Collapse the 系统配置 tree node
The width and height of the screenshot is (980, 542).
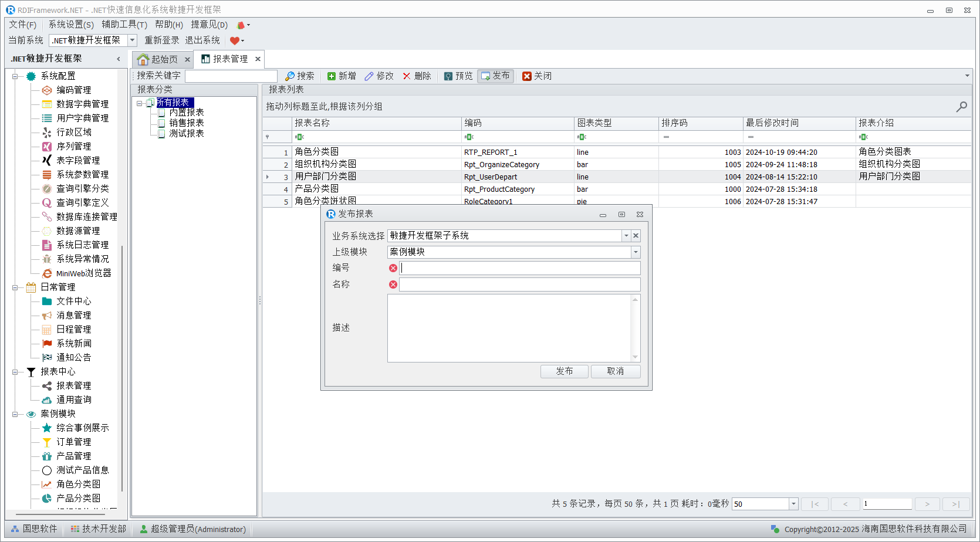(15, 76)
